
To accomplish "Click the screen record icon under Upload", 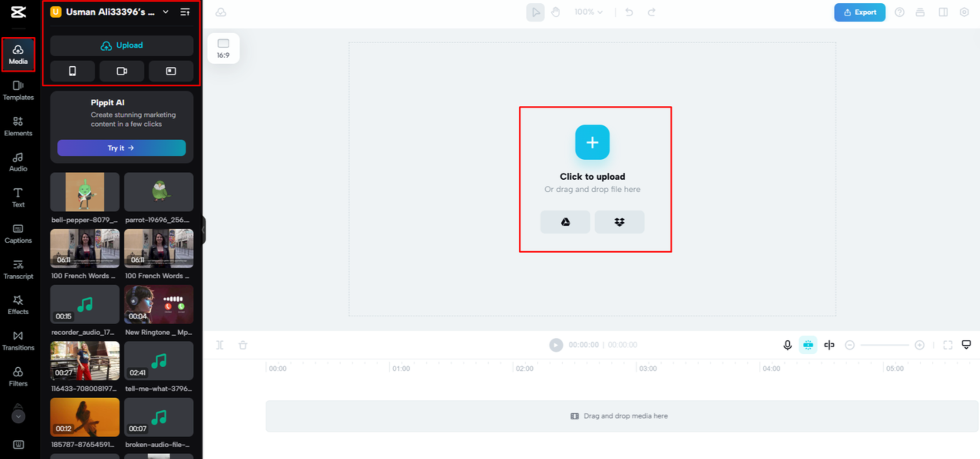I will click(171, 71).
